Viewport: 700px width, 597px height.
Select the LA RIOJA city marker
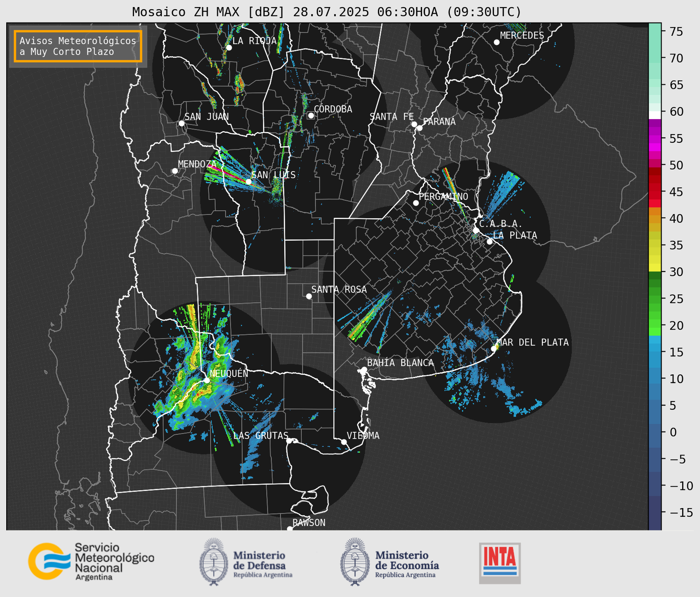click(x=229, y=48)
